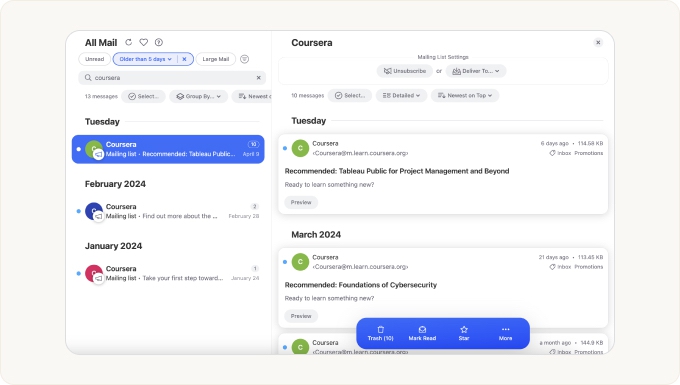Open the Newest on Top dropdown

465,95
